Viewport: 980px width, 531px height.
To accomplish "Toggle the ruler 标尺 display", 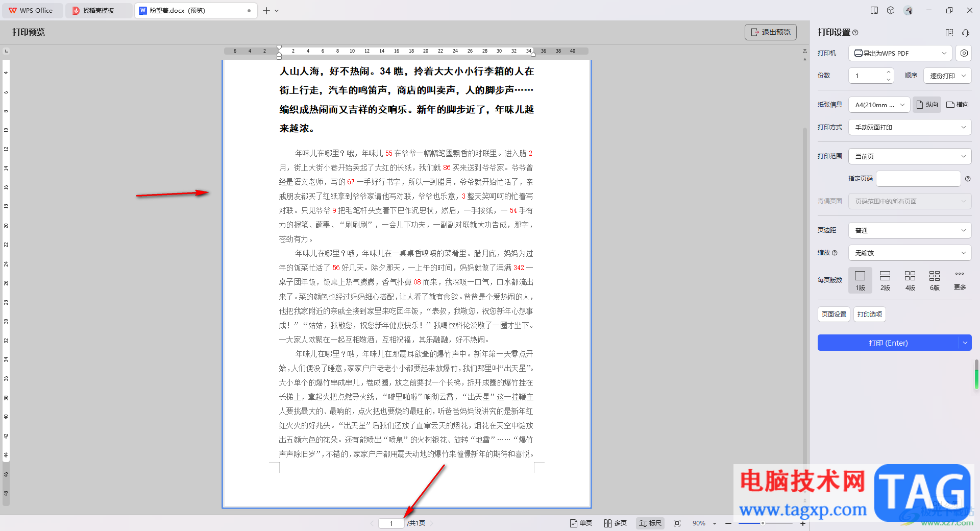I will [650, 523].
